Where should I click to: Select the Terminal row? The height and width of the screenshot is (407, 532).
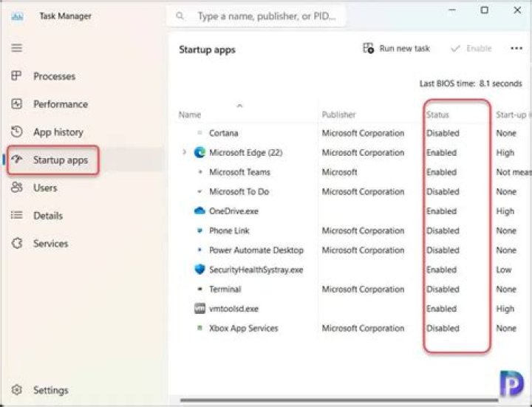[x=353, y=289]
